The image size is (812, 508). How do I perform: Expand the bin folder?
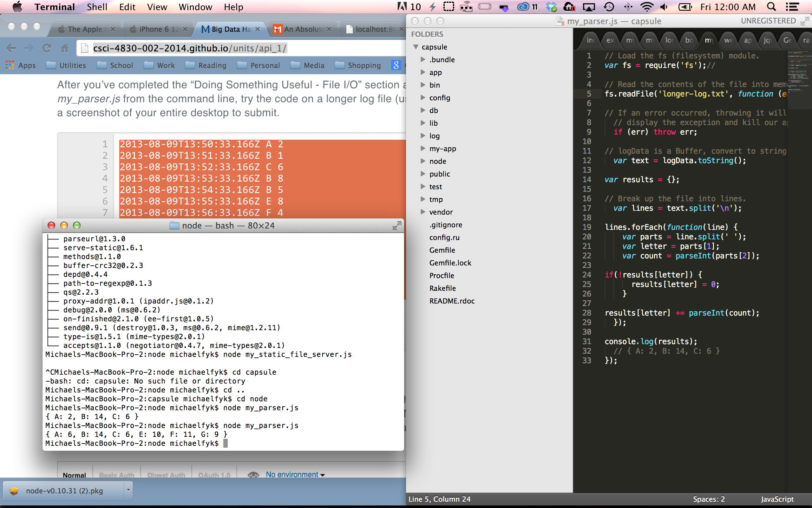tap(423, 85)
